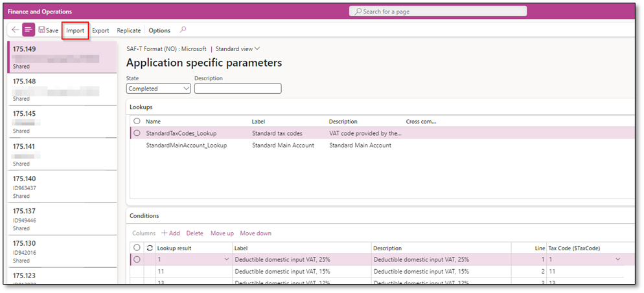The width and height of the screenshot is (644, 293).
Task: Toggle select-all circle in Lookups header
Action: [137, 121]
